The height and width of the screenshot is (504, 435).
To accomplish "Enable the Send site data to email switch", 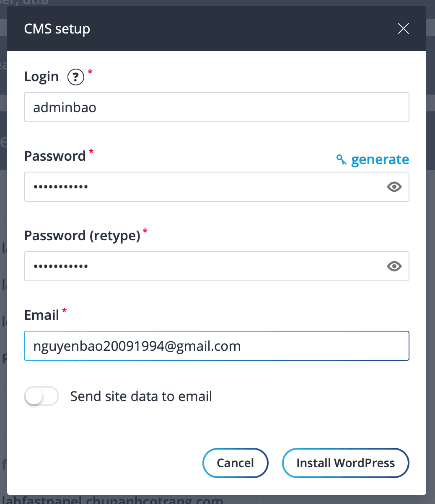I will pyautogui.click(x=41, y=396).
